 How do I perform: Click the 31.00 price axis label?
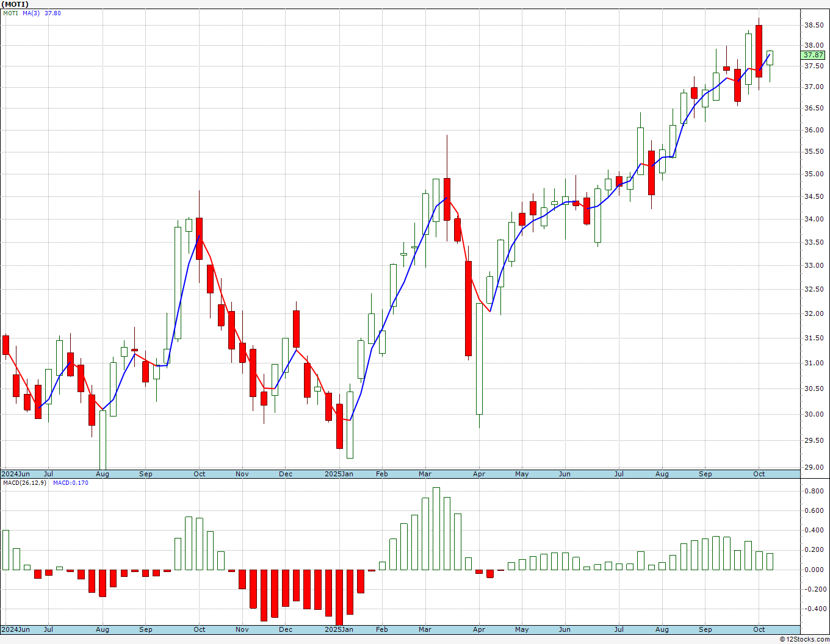[814, 363]
